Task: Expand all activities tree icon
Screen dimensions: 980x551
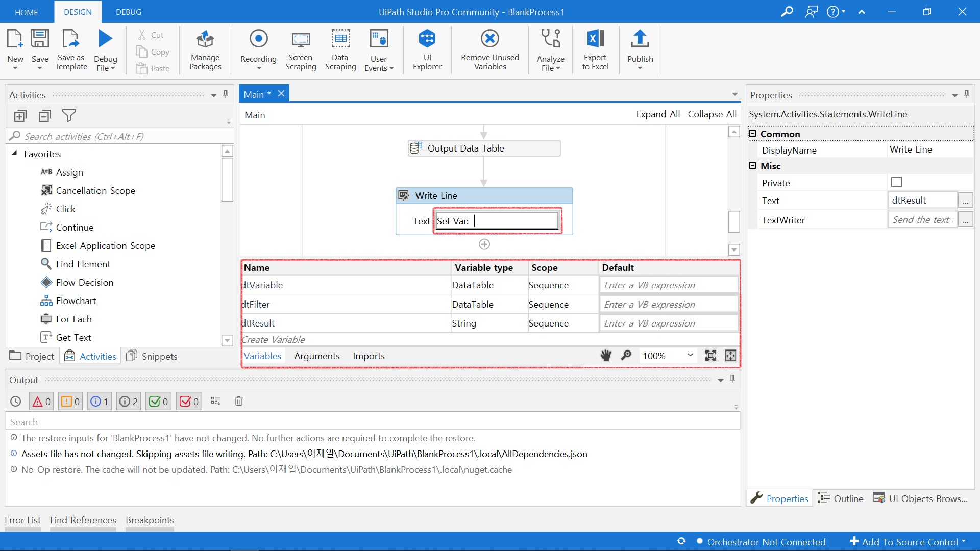Action: pos(20,116)
